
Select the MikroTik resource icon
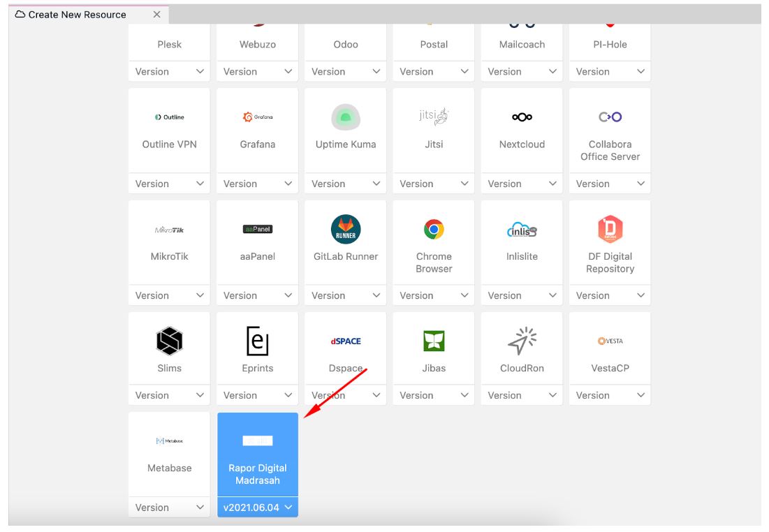click(x=169, y=227)
